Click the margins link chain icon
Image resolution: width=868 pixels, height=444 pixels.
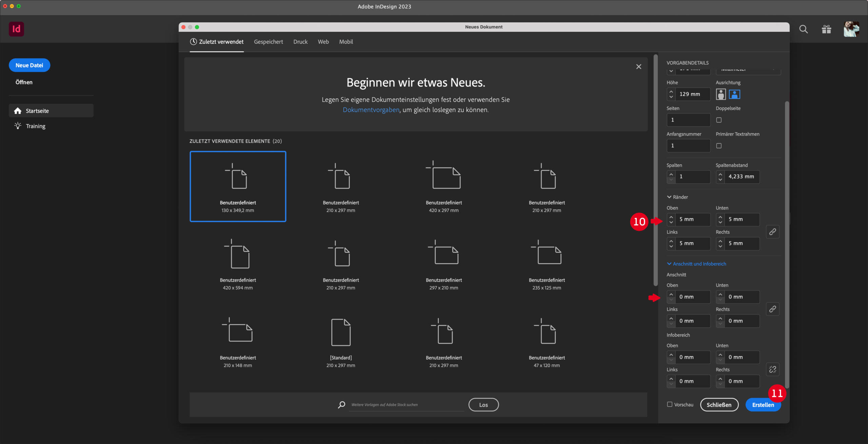772,232
